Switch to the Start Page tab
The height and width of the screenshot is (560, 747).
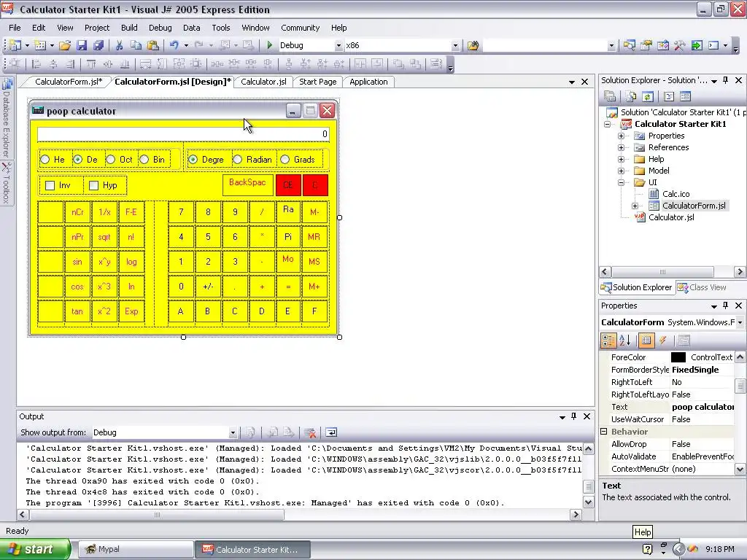pos(318,82)
